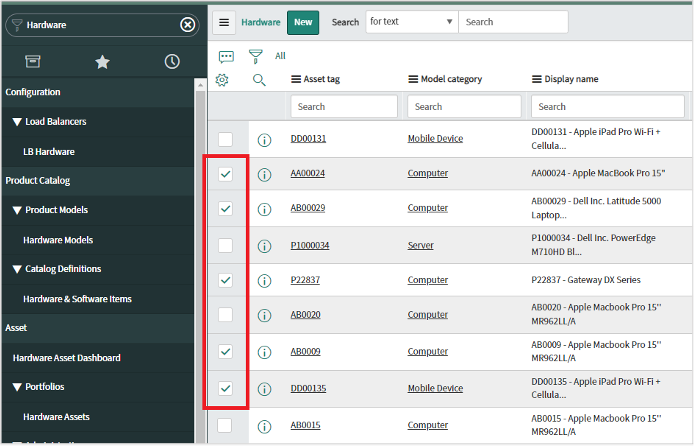Click the funnel filter icon beside All
Viewport: 694px width, 446px height.
click(255, 56)
